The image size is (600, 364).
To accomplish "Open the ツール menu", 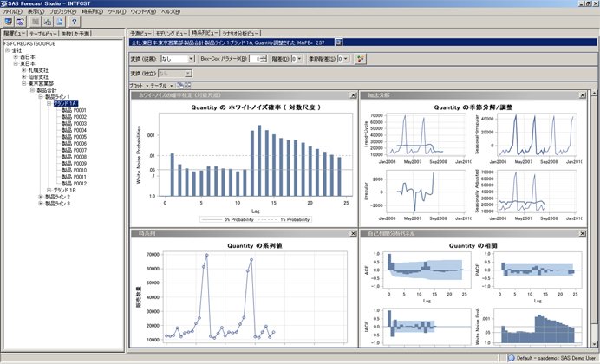I will (x=117, y=11).
